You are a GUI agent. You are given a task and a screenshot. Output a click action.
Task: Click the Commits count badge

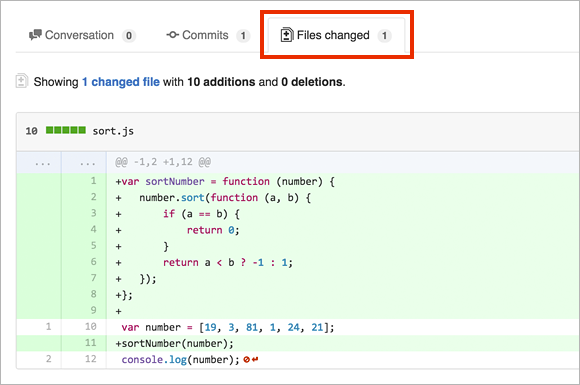click(x=243, y=36)
